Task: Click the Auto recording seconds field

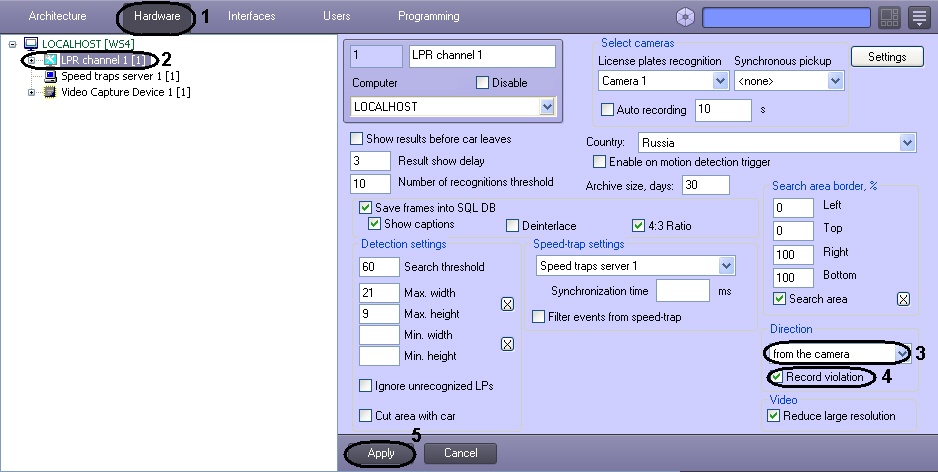Action: click(x=723, y=109)
